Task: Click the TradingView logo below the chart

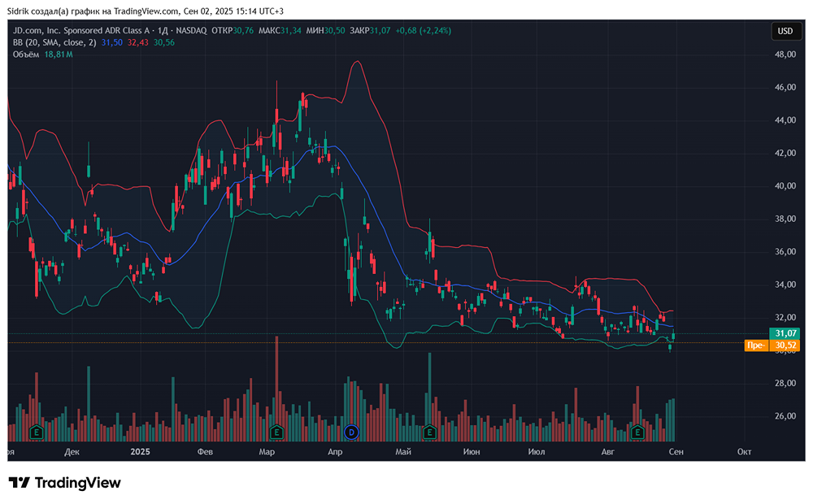Action: [65, 483]
